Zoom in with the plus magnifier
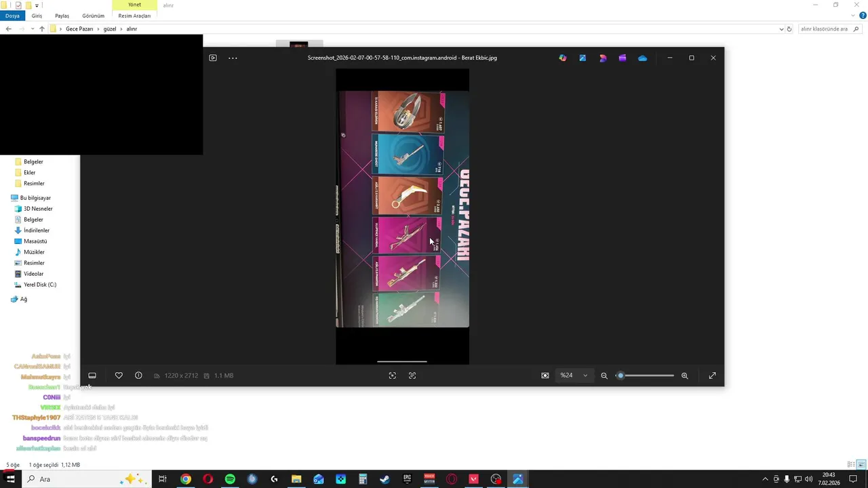The width and height of the screenshot is (868, 488). click(x=685, y=375)
